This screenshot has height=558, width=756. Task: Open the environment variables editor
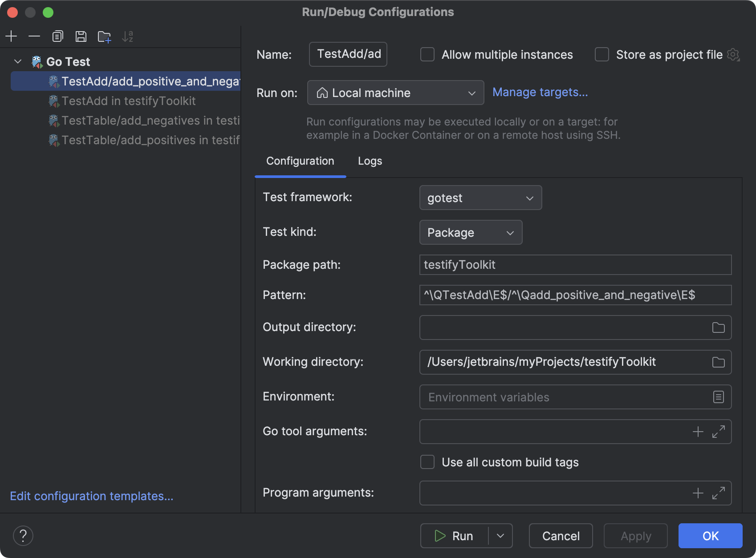[718, 397]
